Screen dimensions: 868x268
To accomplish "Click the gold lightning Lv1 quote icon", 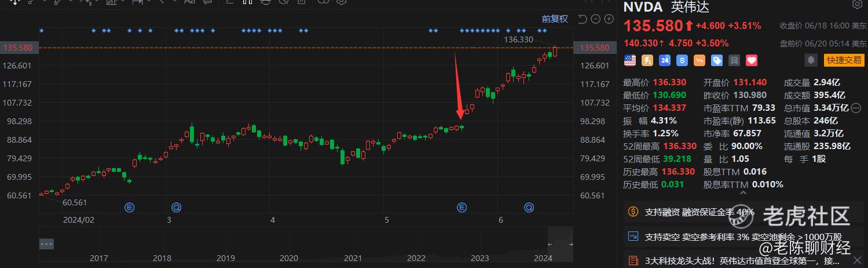I will coord(647,60).
